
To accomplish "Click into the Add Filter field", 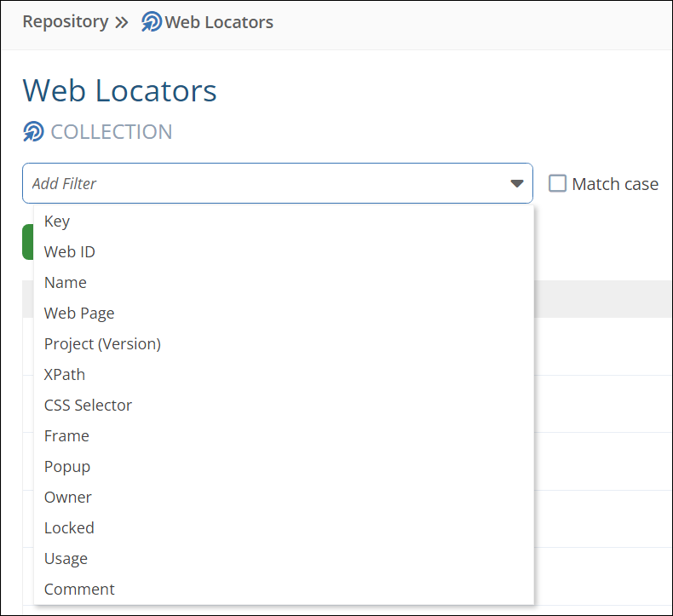I will pos(264,183).
